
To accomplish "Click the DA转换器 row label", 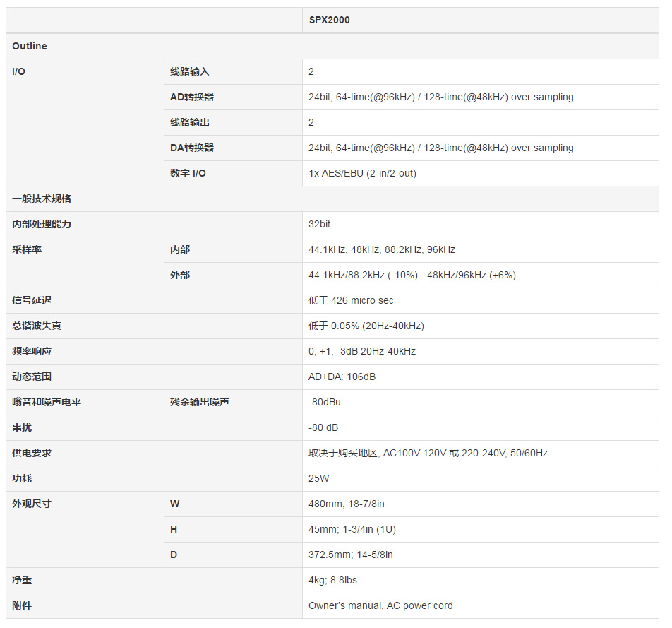I will click(x=192, y=148).
